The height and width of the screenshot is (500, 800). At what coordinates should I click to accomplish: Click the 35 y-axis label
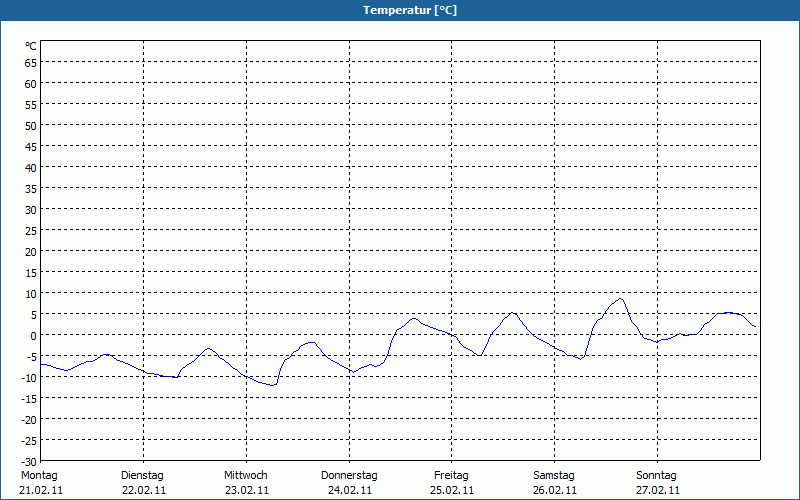point(31,189)
